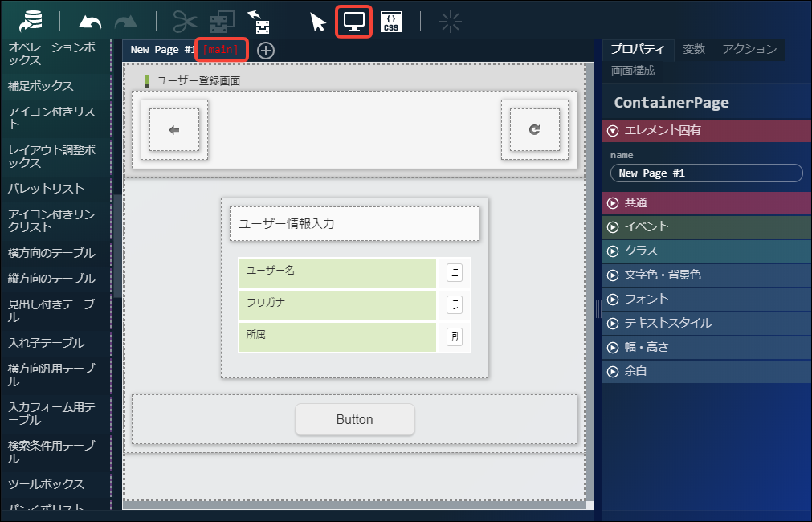This screenshot has width=812, height=522.
Task: Select 検索条件用テーブル in the palette
Action: tap(55, 451)
